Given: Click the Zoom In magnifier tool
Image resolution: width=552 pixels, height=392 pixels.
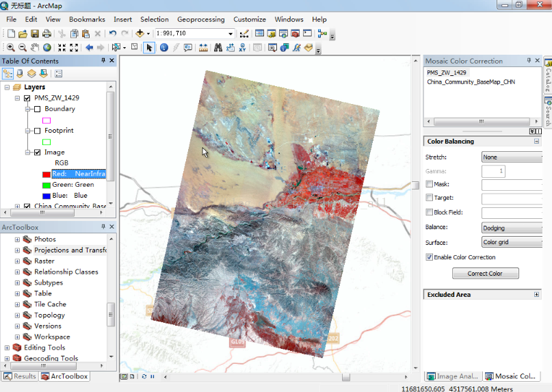Looking at the screenshot, I should click(10, 47).
